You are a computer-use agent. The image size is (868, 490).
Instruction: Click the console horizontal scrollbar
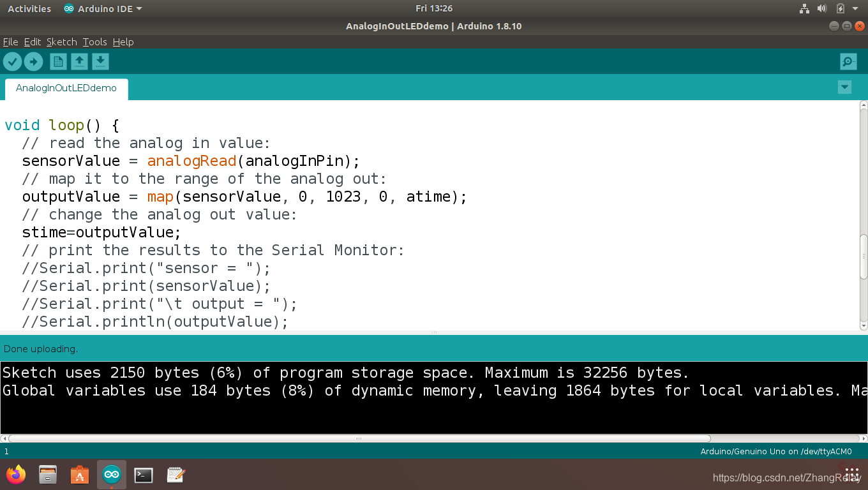pyautogui.click(x=359, y=438)
